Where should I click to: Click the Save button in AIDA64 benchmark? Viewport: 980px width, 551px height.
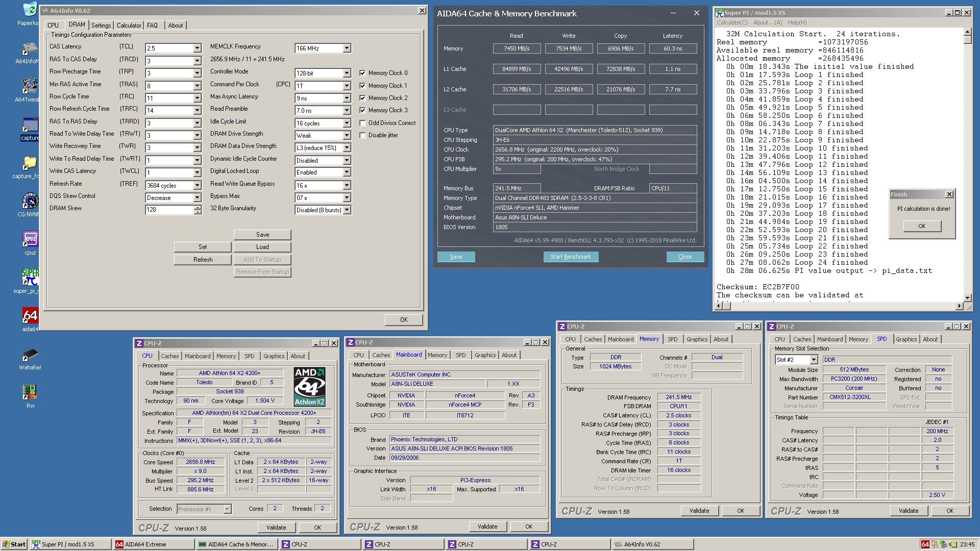[456, 257]
